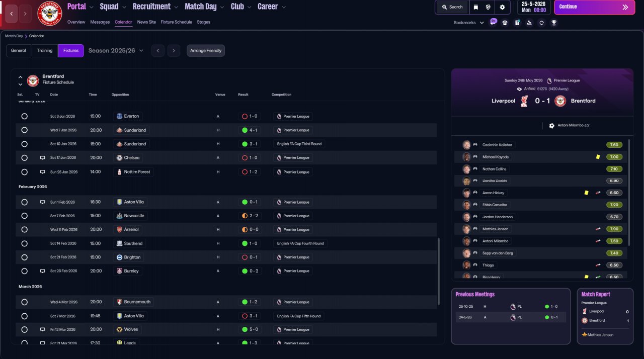Click Match Day in the breadcrumb
This screenshot has width=644, height=359.
click(x=14, y=36)
